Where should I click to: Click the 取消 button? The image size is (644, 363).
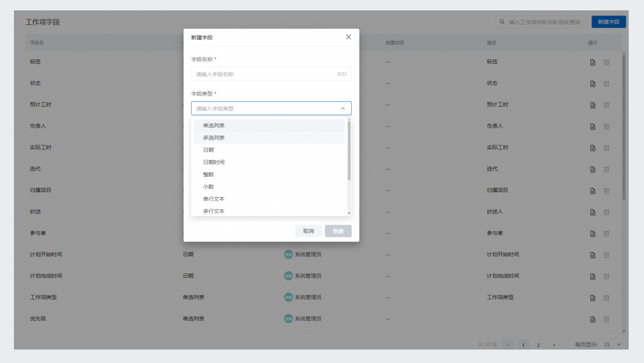click(x=308, y=231)
